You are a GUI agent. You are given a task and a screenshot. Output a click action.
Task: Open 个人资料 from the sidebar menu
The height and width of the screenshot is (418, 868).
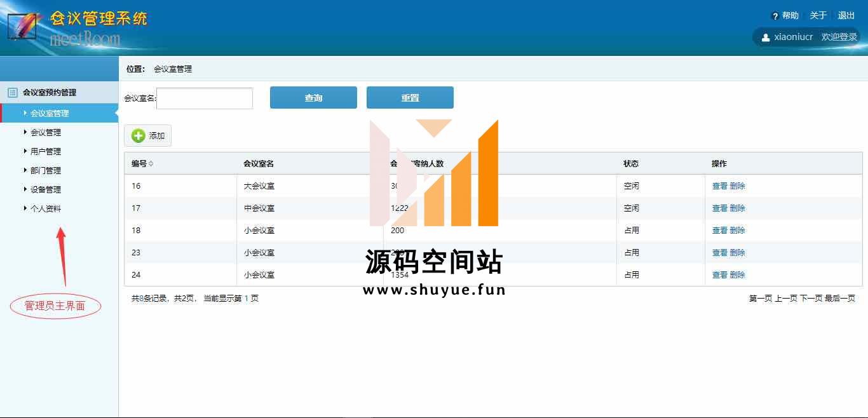pos(46,209)
